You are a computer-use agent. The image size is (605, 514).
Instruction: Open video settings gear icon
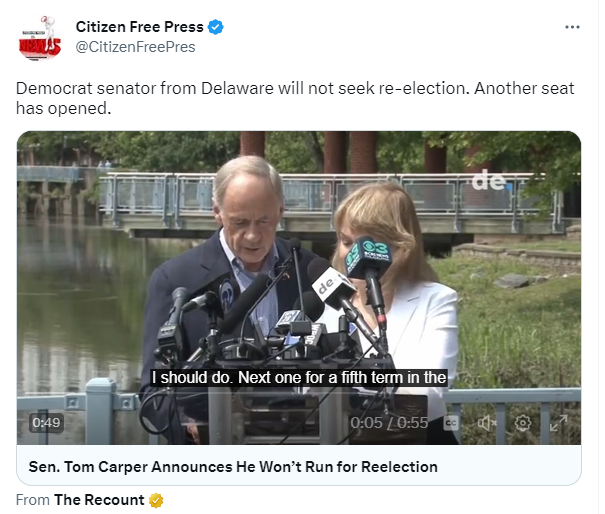tap(523, 423)
